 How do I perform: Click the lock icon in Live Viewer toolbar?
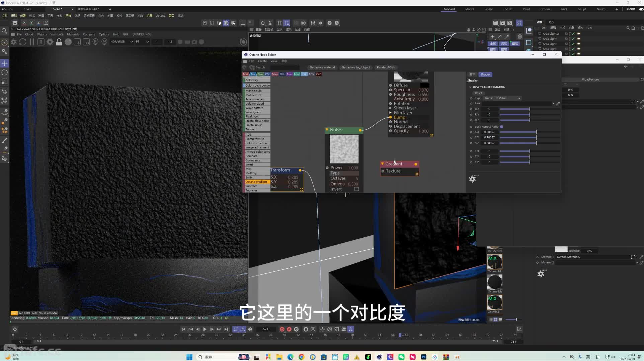coord(59,42)
